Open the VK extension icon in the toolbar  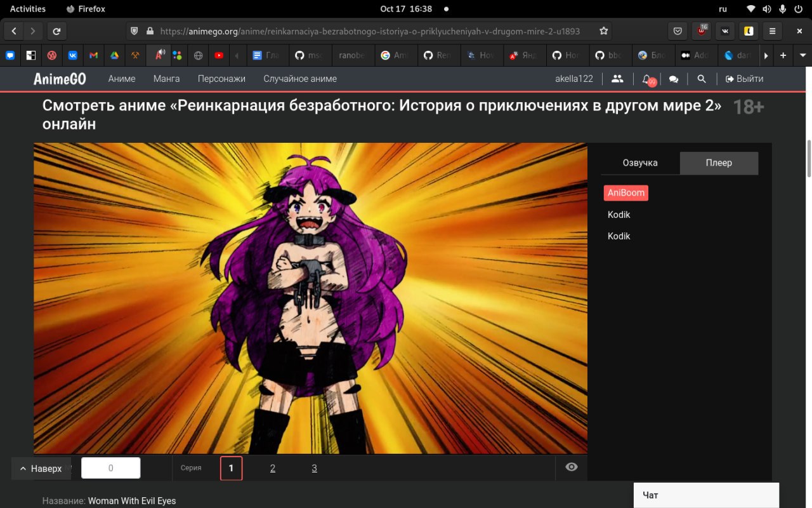pos(725,30)
